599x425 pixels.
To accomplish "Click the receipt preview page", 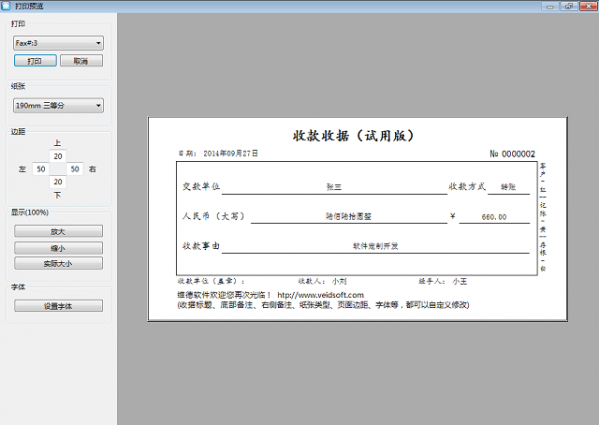I will (x=357, y=219).
